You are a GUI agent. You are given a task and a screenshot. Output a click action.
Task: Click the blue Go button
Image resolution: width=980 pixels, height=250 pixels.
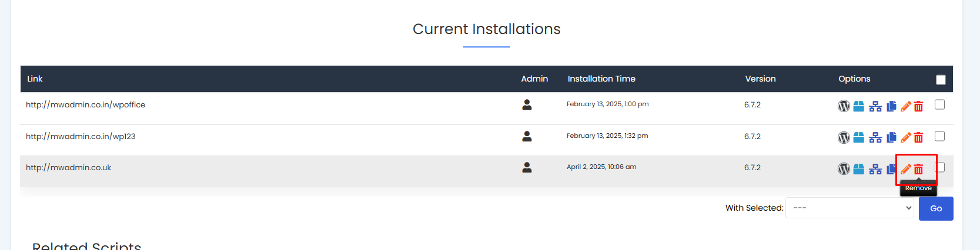point(936,208)
